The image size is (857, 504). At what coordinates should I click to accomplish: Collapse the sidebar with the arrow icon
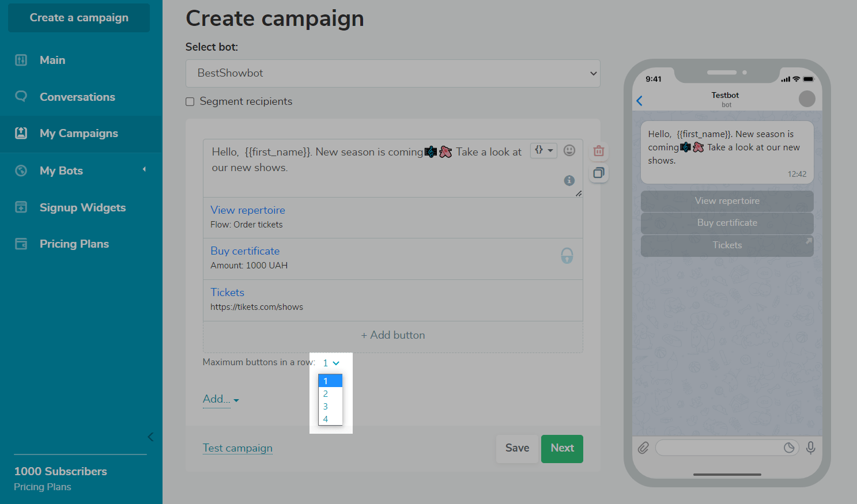pyautogui.click(x=150, y=437)
